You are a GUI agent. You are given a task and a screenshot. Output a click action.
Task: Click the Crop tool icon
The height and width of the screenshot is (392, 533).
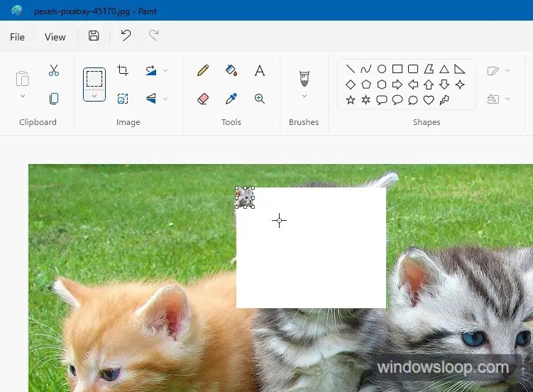(123, 70)
